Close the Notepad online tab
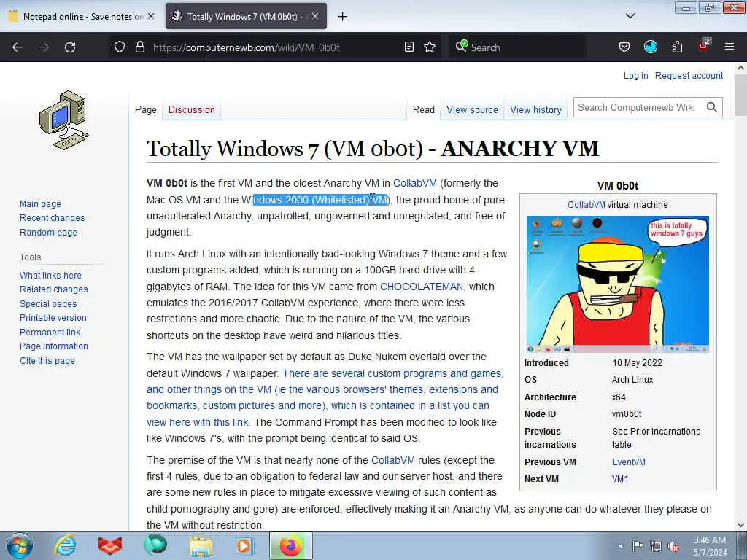Screen dimensions: 747x560 pyautogui.click(x=151, y=16)
